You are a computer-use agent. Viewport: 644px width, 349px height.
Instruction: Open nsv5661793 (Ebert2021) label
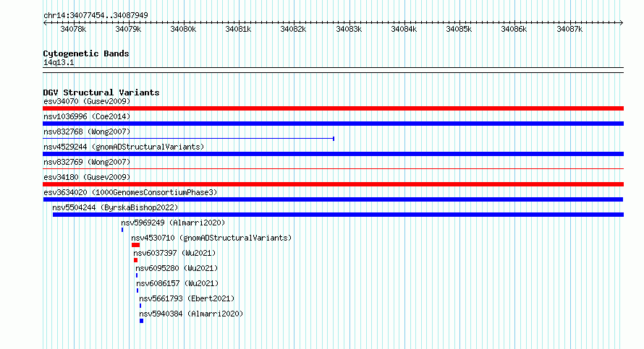(187, 298)
